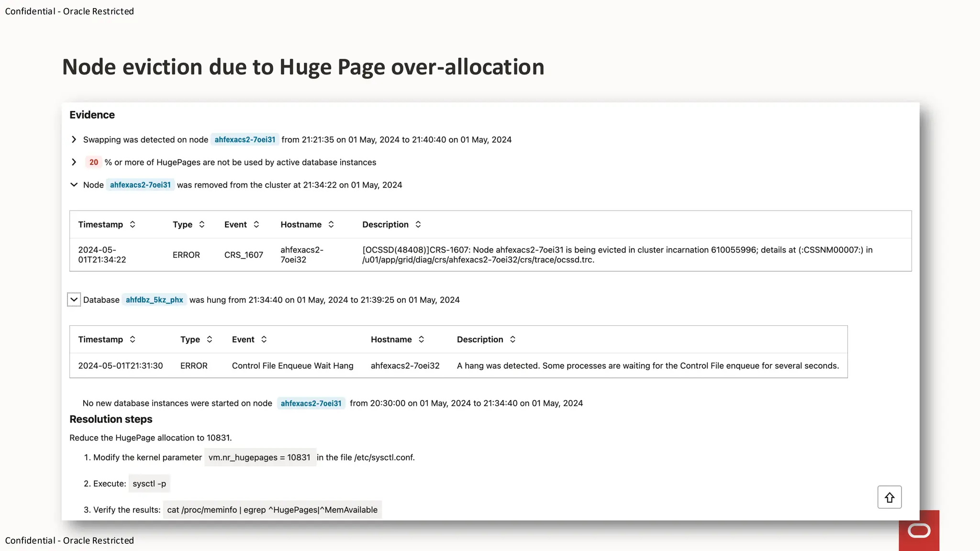This screenshot has height=551, width=980.
Task: Click the 2024-05-01T21:34:22 timestamp cell
Action: pyautogui.click(x=102, y=255)
